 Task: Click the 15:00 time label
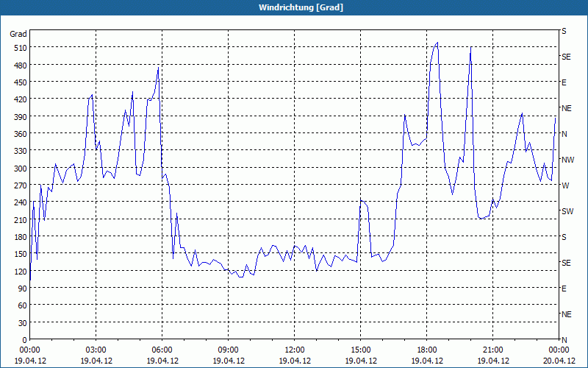(x=360, y=350)
